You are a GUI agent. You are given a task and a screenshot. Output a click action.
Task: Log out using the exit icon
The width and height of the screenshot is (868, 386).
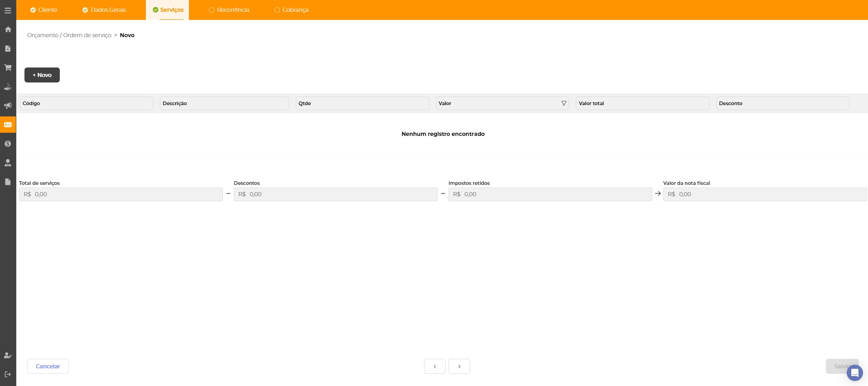click(x=8, y=374)
